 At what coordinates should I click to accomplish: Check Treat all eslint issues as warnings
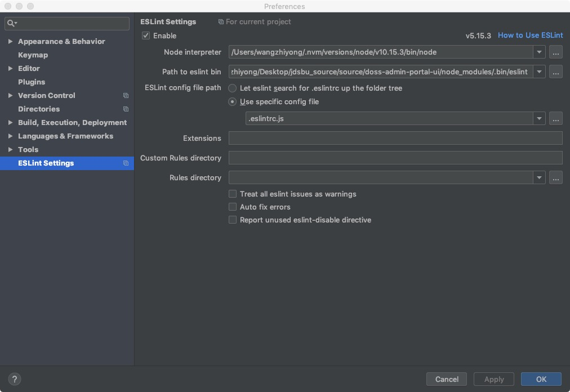click(233, 194)
